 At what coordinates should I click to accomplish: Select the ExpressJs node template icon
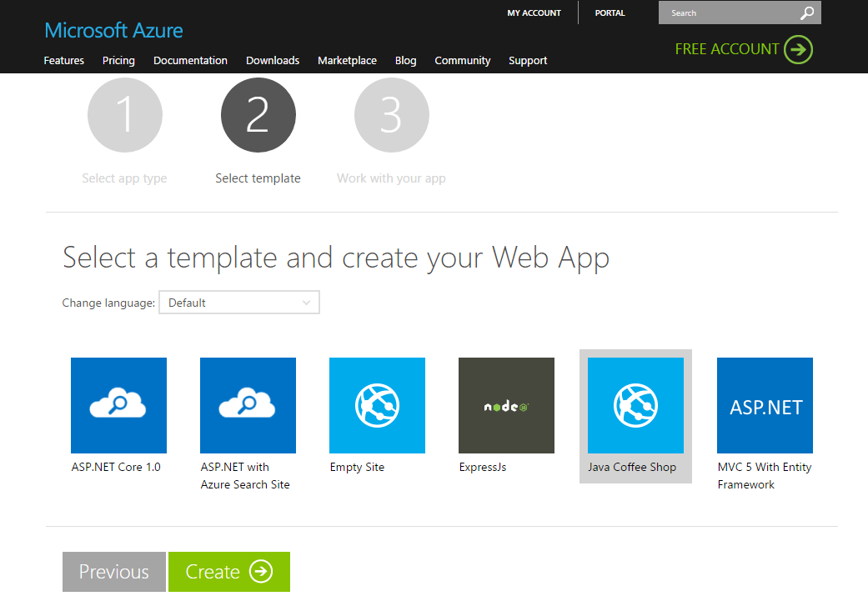tap(506, 405)
